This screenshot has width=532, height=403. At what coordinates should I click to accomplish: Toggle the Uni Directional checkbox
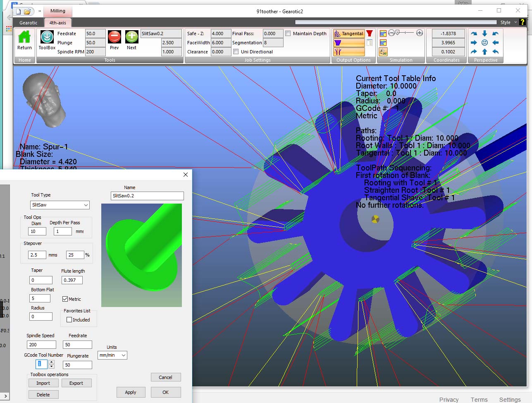click(x=236, y=52)
